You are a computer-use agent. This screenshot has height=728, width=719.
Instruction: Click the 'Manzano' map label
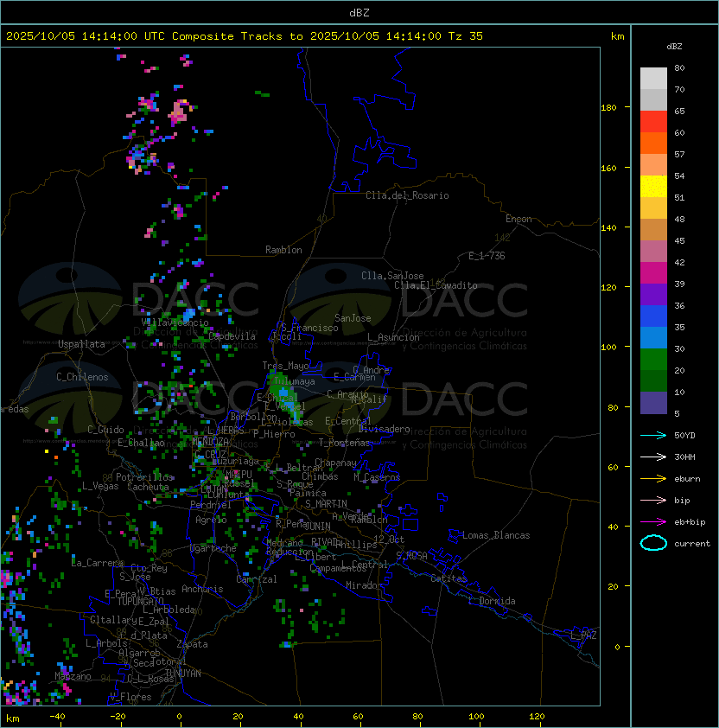click(73, 676)
